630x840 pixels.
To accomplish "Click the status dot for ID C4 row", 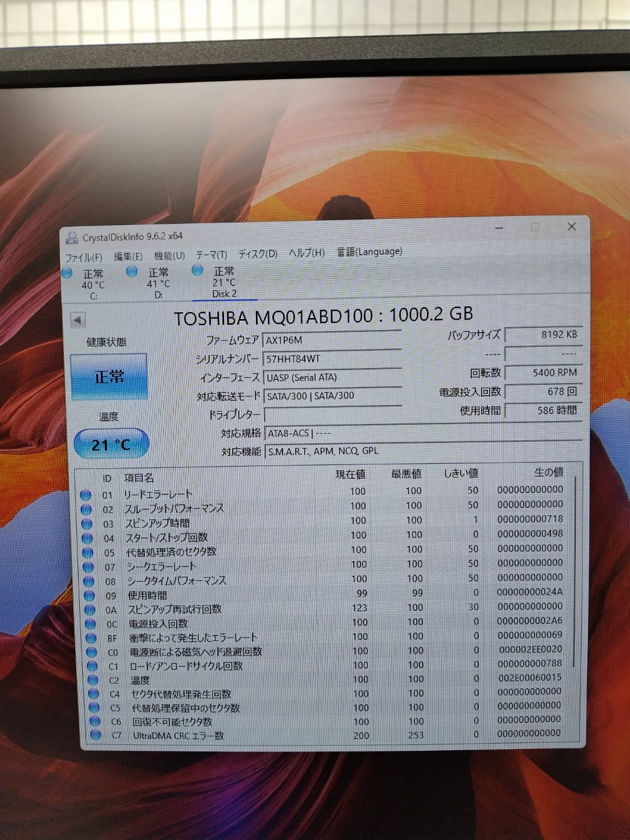I will (94, 694).
